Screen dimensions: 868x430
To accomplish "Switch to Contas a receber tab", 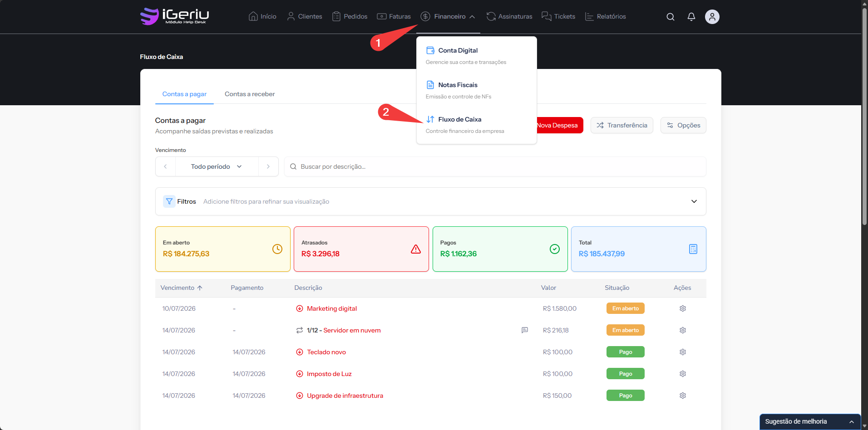I will [250, 94].
